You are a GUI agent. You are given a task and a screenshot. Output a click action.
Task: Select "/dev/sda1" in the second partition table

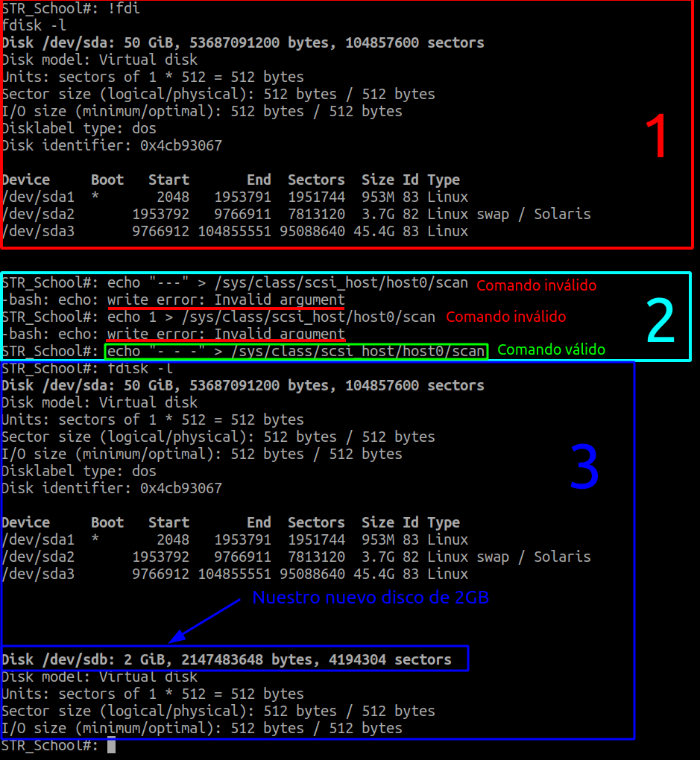click(x=38, y=539)
